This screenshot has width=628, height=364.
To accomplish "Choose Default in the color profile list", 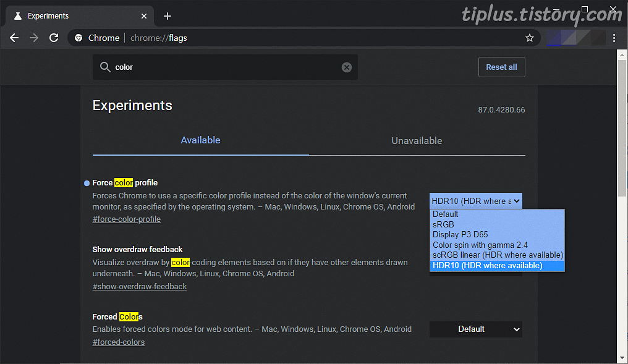I will (x=497, y=214).
